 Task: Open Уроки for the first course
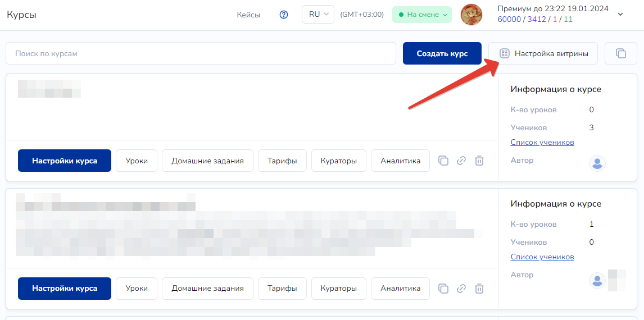137,161
